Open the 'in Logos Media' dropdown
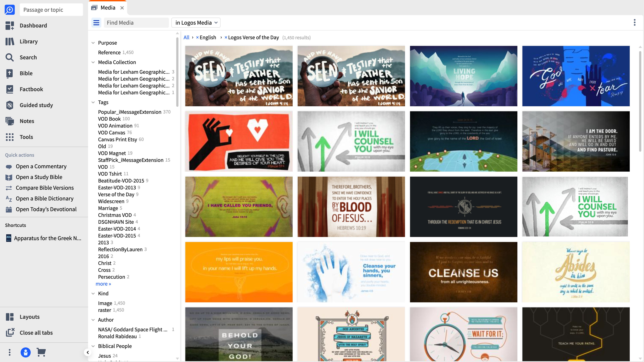 coord(196,23)
